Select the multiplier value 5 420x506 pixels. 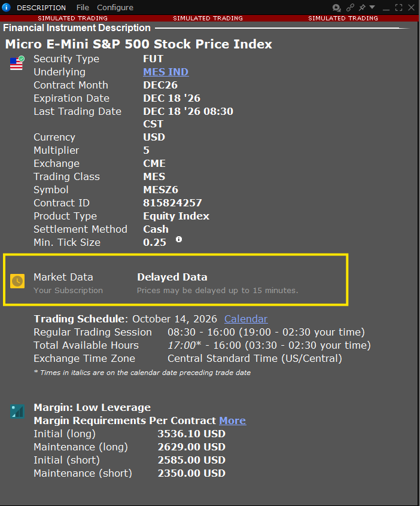tap(146, 150)
